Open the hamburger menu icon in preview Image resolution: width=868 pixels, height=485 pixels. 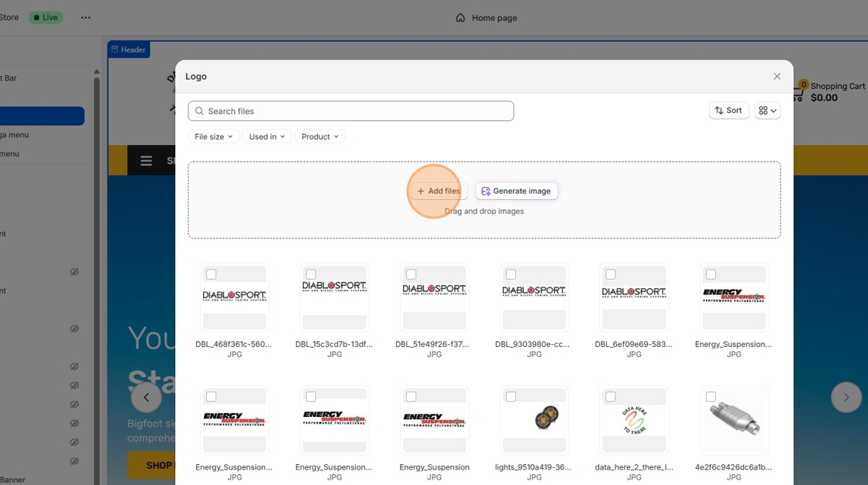[146, 160]
